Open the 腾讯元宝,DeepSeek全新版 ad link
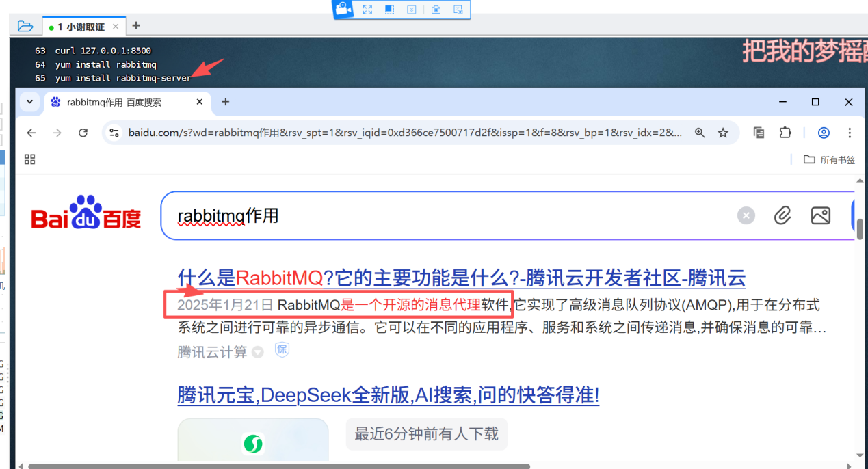 click(x=389, y=395)
